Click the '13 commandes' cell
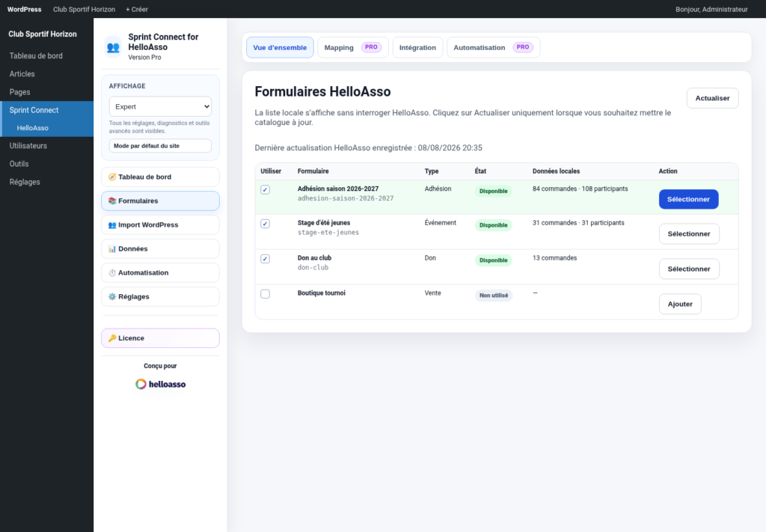 coord(554,258)
